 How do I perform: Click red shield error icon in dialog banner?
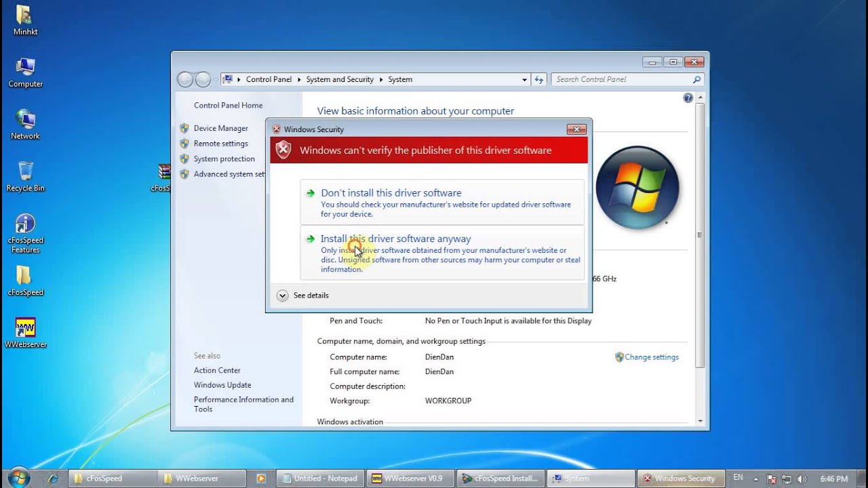283,150
